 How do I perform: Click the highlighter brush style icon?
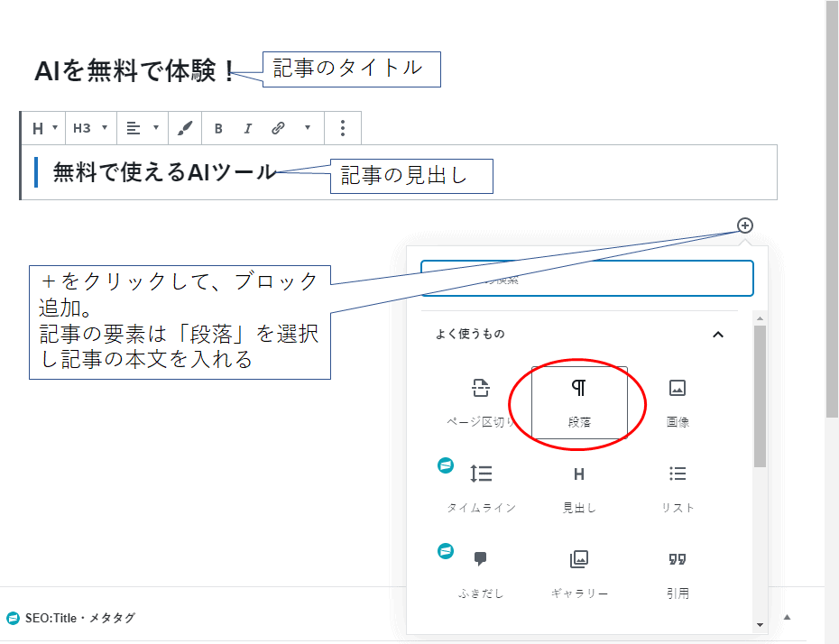tap(185, 129)
